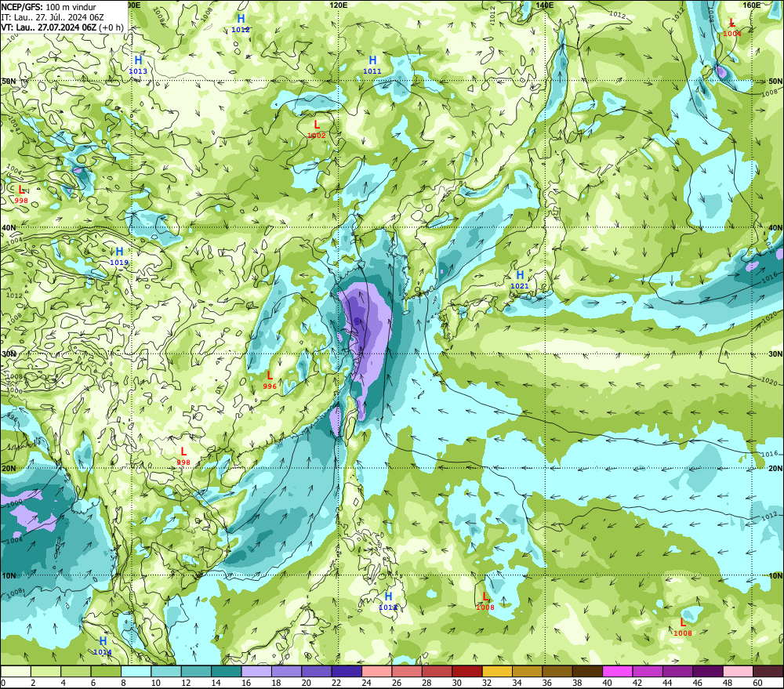784x689 pixels.
Task: Select the 20N latitude label on right edge
Action: (x=775, y=469)
